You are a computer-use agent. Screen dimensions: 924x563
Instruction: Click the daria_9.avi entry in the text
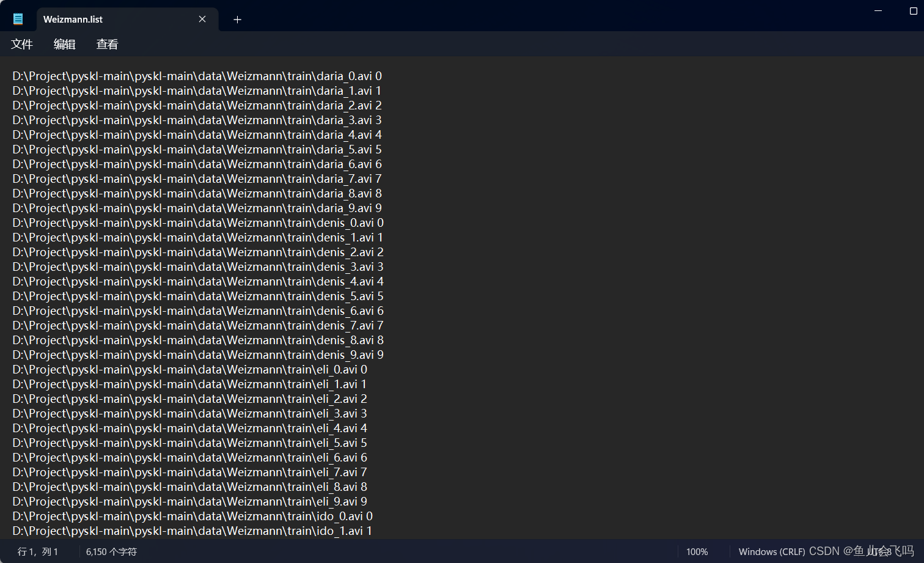click(x=196, y=208)
